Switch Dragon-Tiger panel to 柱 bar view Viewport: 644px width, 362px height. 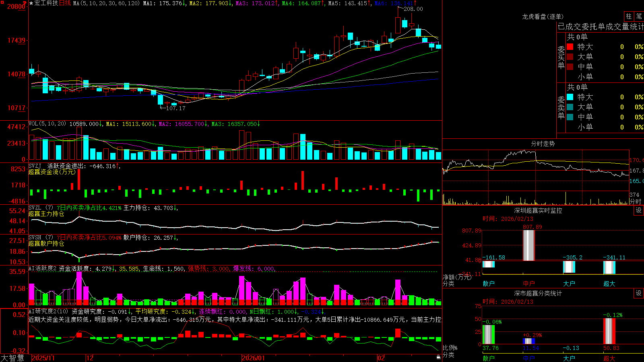pyautogui.click(x=629, y=16)
